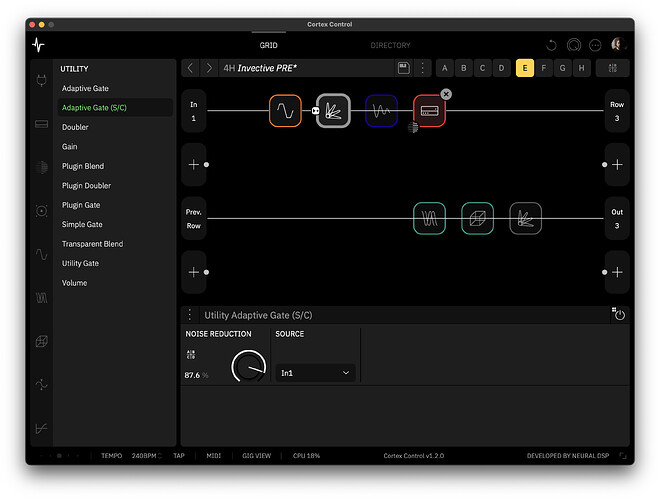Open the cab category icon in sidebar

(x=41, y=167)
